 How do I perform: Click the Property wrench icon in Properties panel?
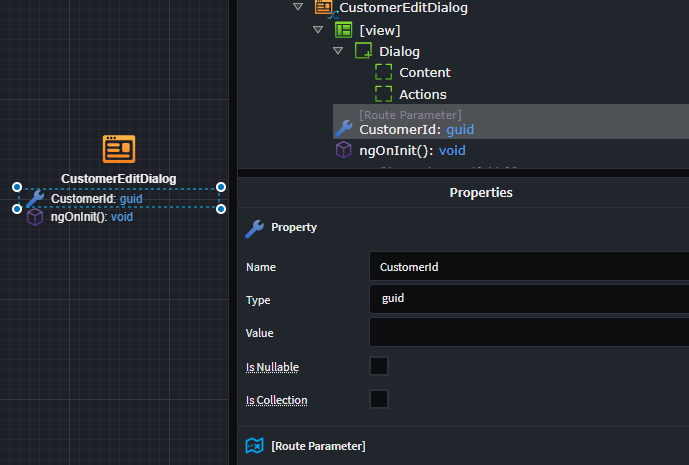click(254, 229)
